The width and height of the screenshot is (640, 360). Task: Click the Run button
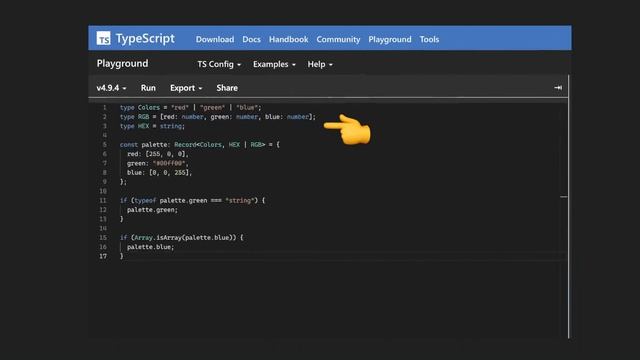tap(148, 88)
